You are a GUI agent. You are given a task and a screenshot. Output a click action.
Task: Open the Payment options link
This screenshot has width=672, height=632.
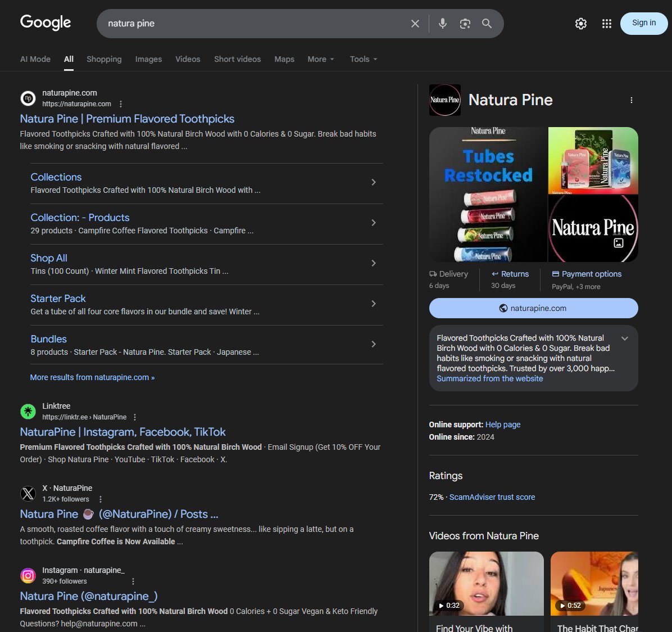click(x=592, y=274)
